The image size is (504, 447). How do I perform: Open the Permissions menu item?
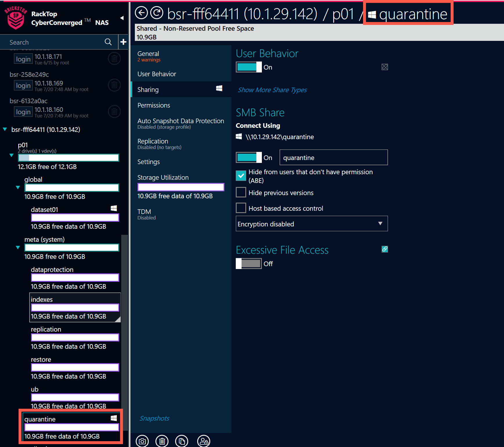(x=154, y=105)
